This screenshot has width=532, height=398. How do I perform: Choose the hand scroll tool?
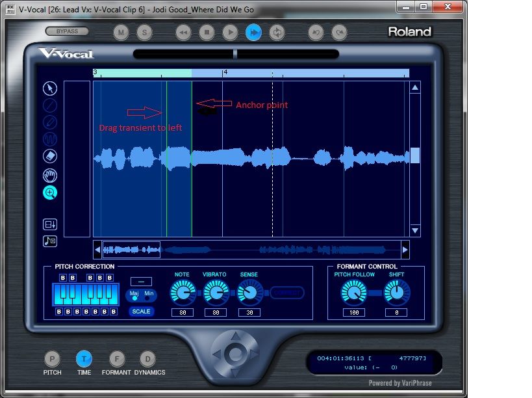pyautogui.click(x=50, y=175)
